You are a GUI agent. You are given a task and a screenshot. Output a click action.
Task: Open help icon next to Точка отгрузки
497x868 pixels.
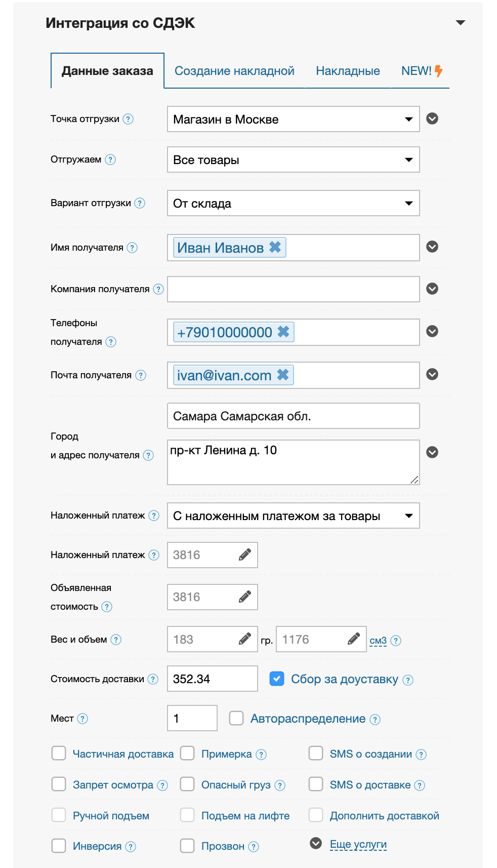click(x=129, y=119)
